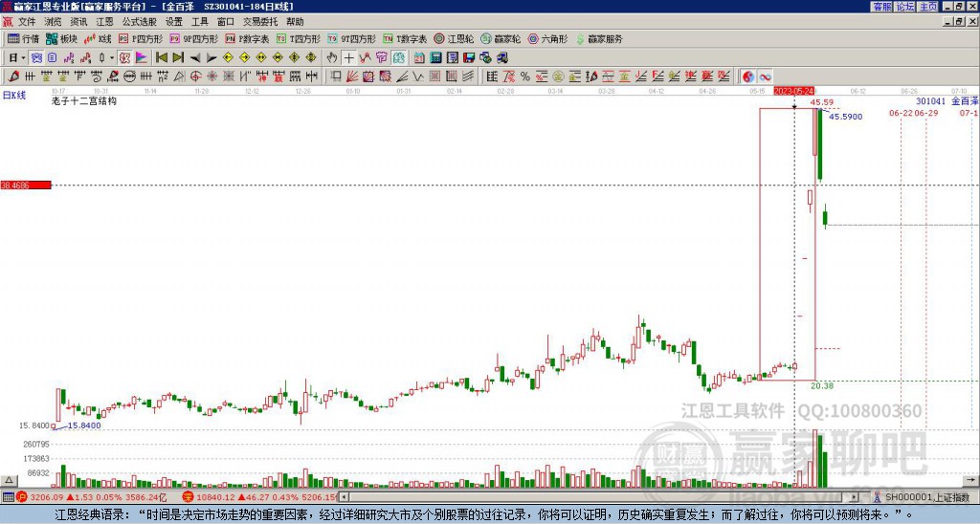
Task: Open the 行情 quotes view
Action: [23, 38]
